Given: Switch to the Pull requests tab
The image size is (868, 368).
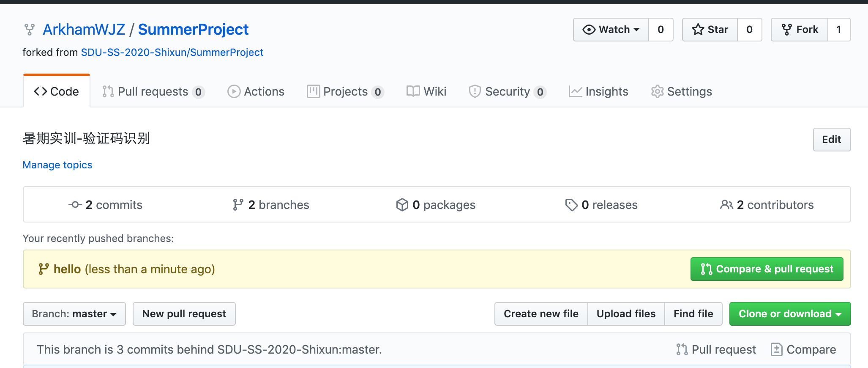Looking at the screenshot, I should (153, 91).
